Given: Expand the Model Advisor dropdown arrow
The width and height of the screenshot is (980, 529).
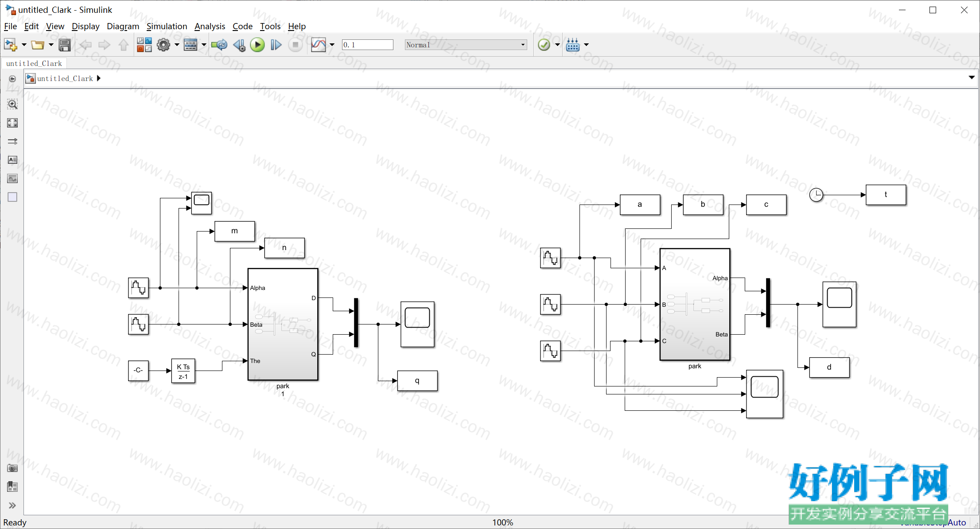Looking at the screenshot, I should pyautogui.click(x=557, y=45).
